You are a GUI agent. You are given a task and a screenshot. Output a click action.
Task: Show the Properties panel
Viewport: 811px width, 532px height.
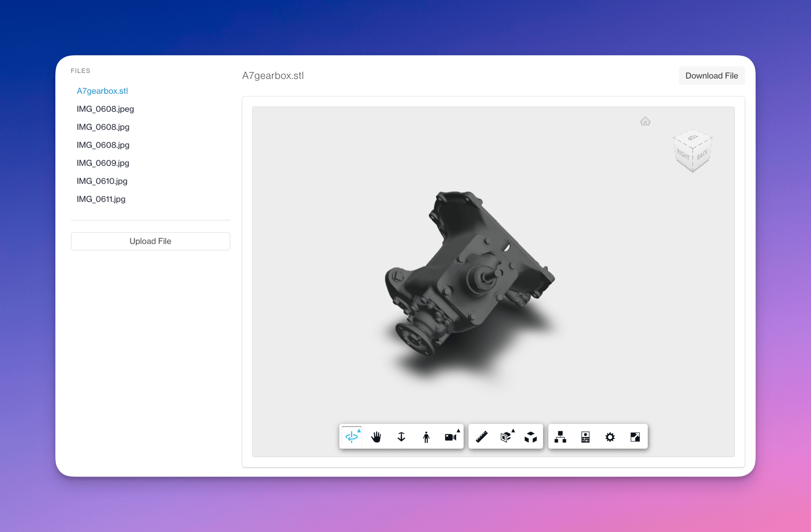[x=585, y=437]
